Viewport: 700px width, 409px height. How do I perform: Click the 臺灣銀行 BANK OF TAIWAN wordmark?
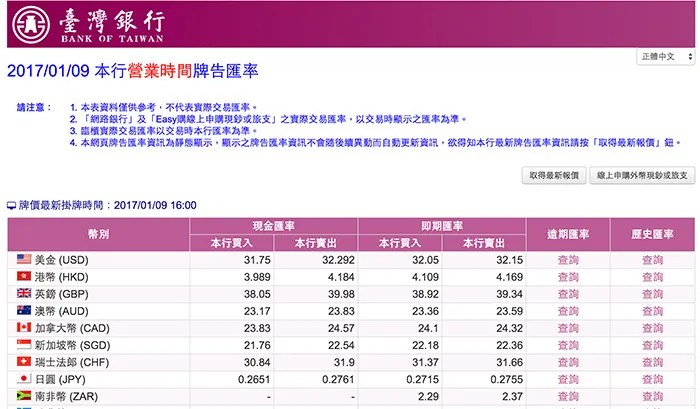click(112, 26)
